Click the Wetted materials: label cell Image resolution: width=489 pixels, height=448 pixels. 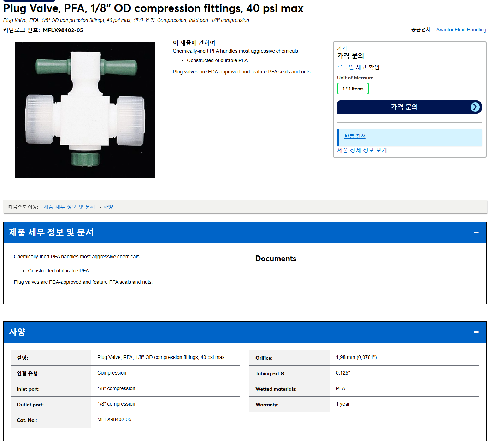point(289,389)
